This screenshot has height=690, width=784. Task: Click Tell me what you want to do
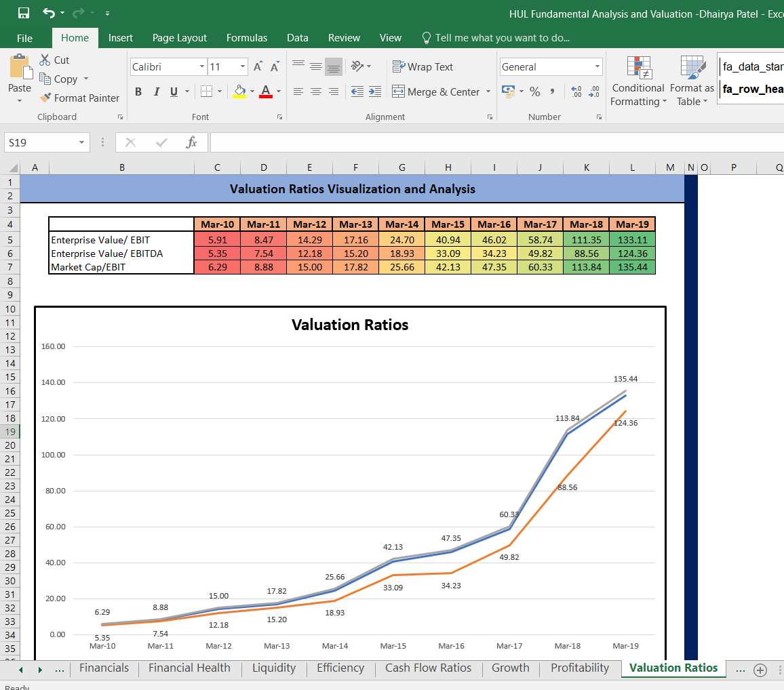click(496, 38)
